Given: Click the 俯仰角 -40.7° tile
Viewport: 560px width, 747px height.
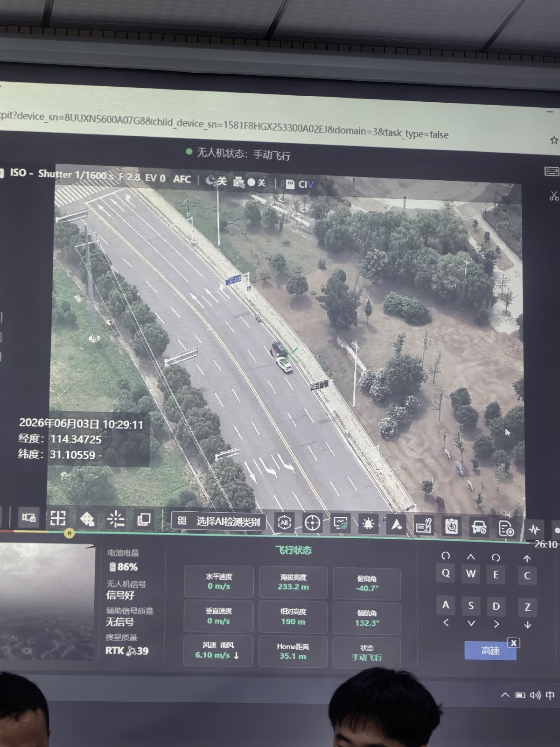Looking at the screenshot, I should point(367,584).
